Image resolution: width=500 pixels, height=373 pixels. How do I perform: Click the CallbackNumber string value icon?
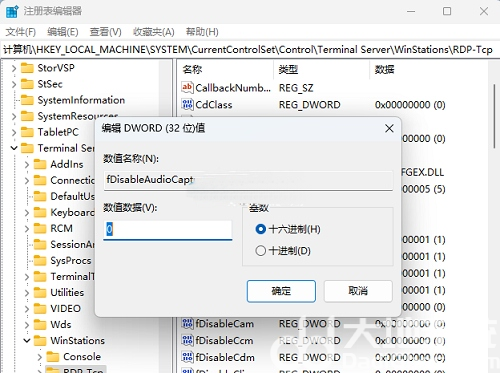pos(187,88)
